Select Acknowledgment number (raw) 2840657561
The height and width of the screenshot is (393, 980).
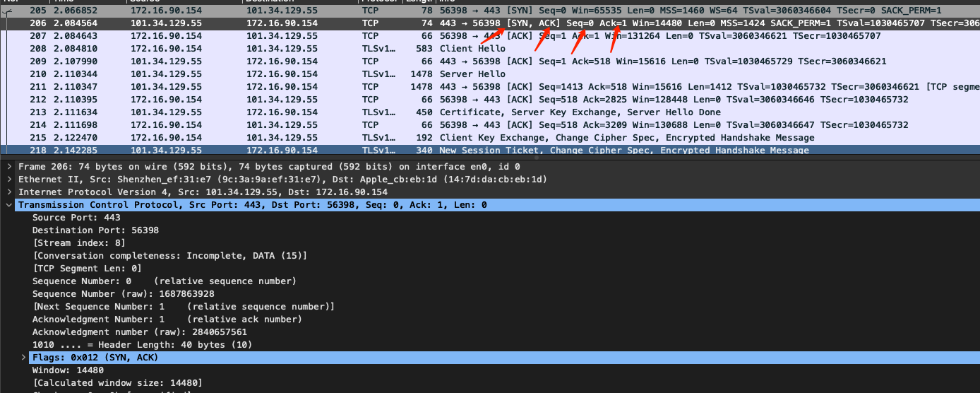click(140, 332)
